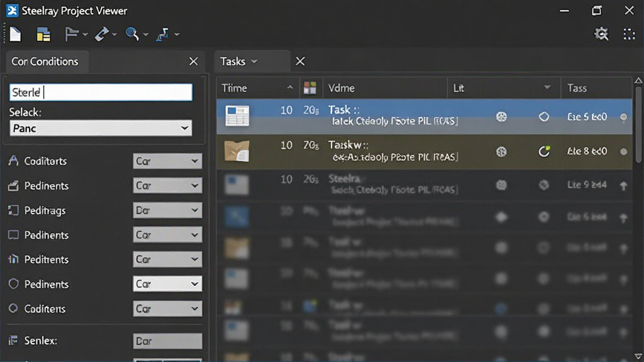
Task: Expand the flag tool dropdown arrow
Action: pos(85,35)
